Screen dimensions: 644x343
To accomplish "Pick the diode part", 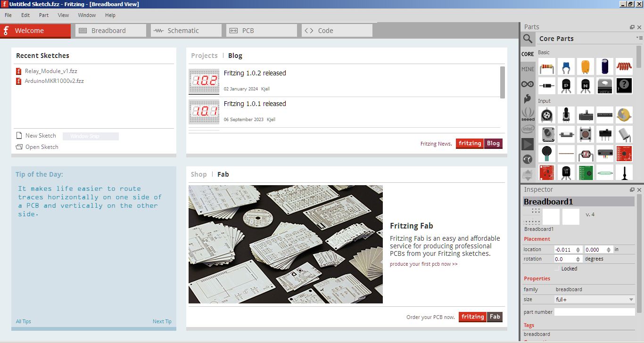I will click(546, 86).
